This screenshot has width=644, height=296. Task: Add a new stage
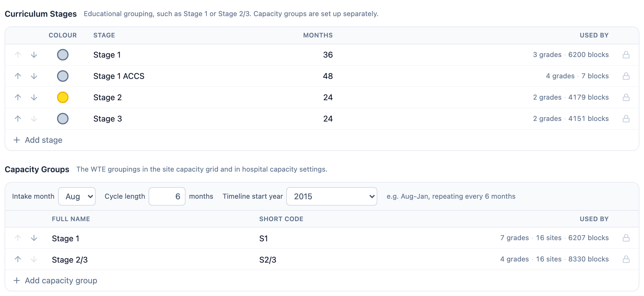pos(38,140)
